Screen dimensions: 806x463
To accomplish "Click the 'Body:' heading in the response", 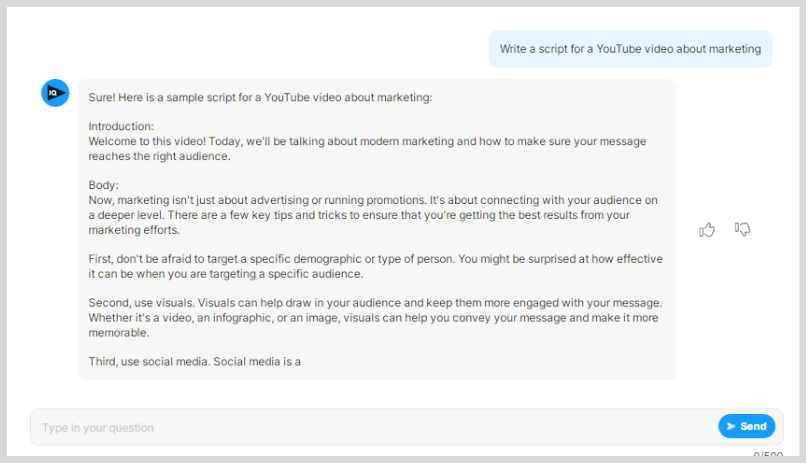I will point(103,185).
